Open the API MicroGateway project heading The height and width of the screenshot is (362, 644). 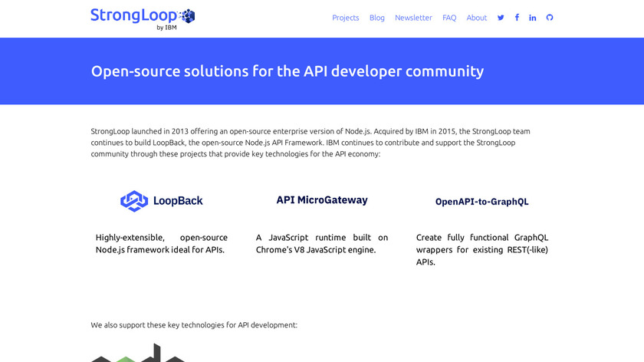pyautogui.click(x=322, y=200)
